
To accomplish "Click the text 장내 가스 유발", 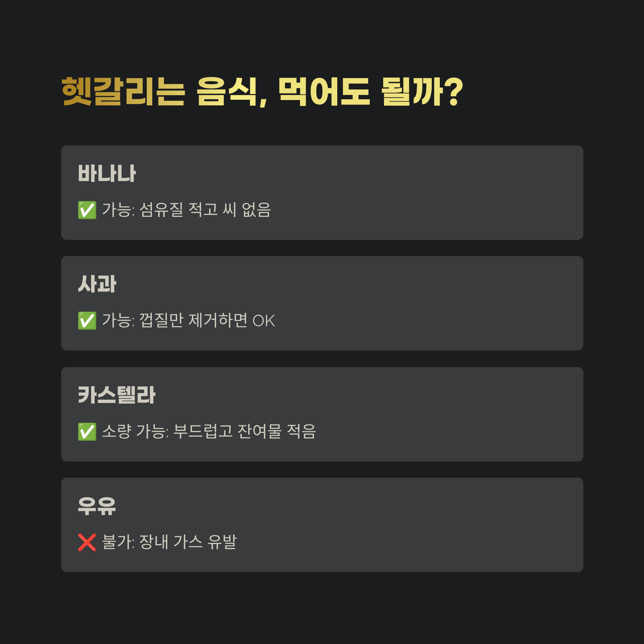I will pyautogui.click(x=188, y=542).
